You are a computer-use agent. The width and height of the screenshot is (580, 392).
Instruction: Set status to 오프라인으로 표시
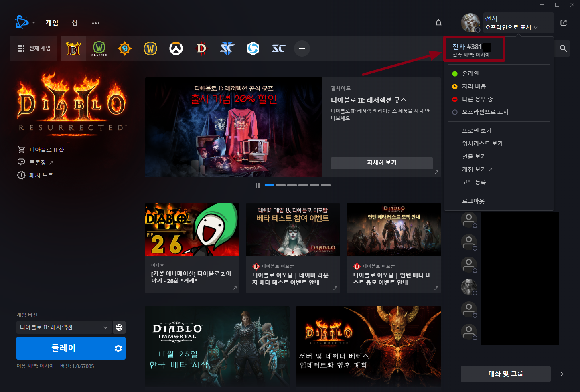tap(499, 112)
